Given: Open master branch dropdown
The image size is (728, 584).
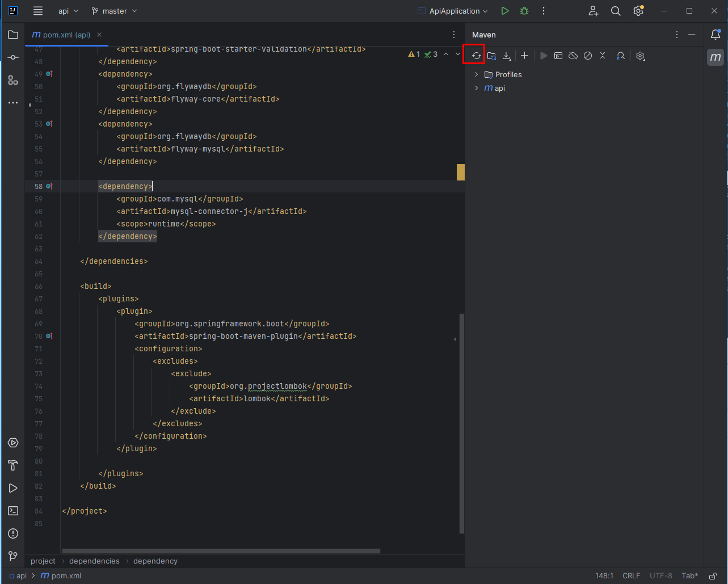Looking at the screenshot, I should pyautogui.click(x=114, y=11).
